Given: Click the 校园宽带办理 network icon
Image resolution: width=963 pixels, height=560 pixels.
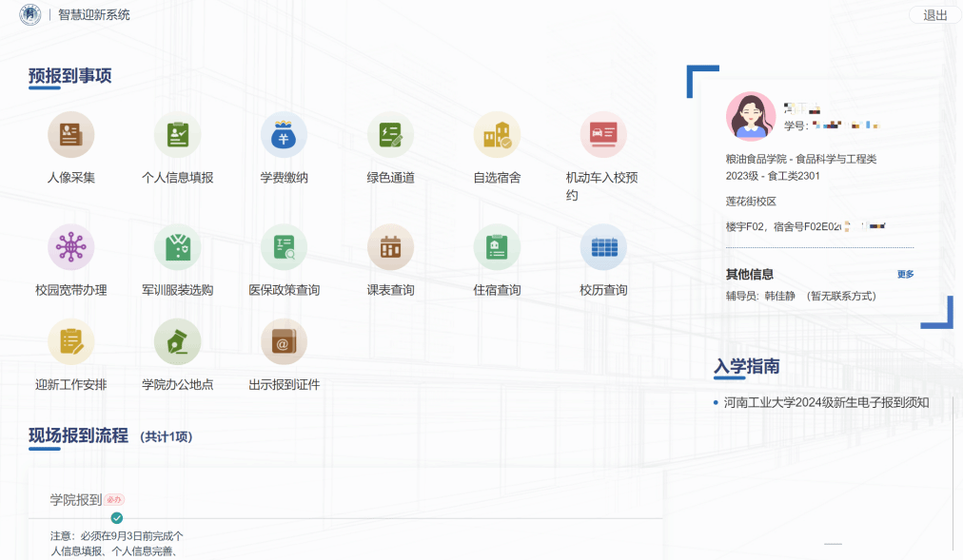Looking at the screenshot, I should [71, 247].
